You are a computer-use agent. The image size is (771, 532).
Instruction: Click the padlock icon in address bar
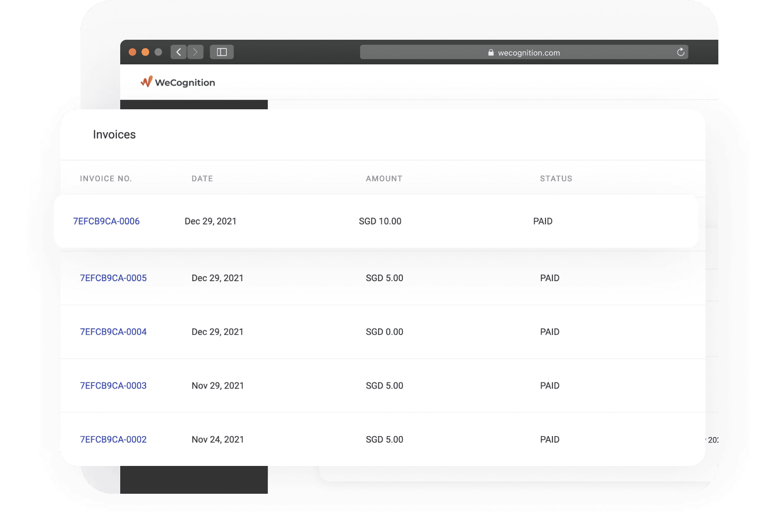(491, 53)
